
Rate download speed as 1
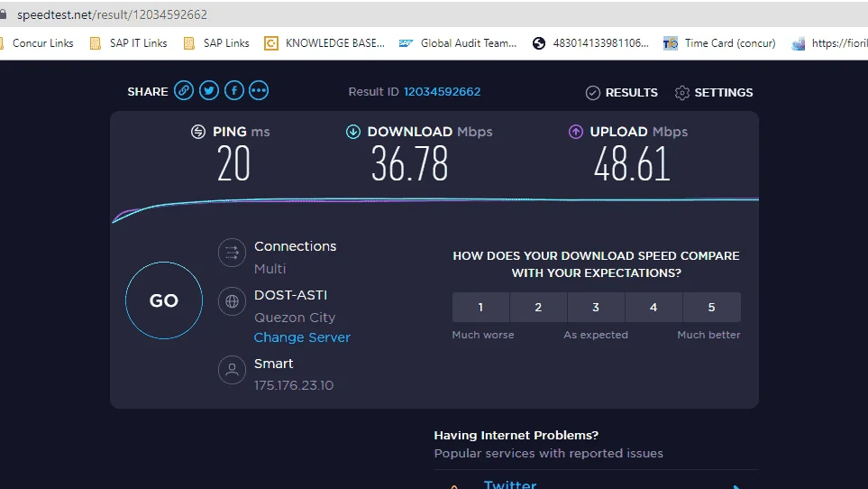point(480,308)
